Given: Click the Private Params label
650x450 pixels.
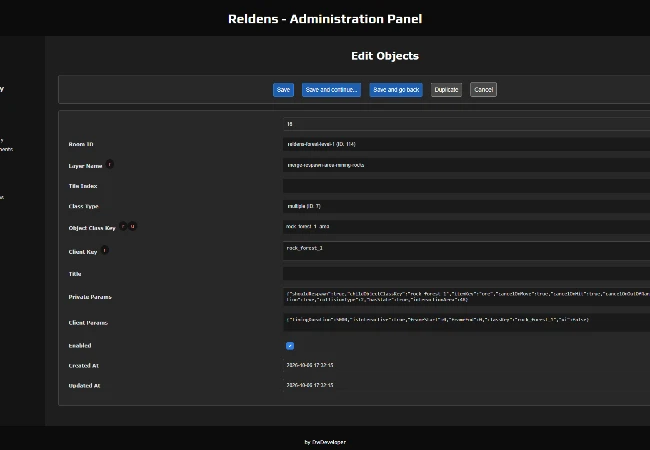Looking at the screenshot, I should pos(90,297).
